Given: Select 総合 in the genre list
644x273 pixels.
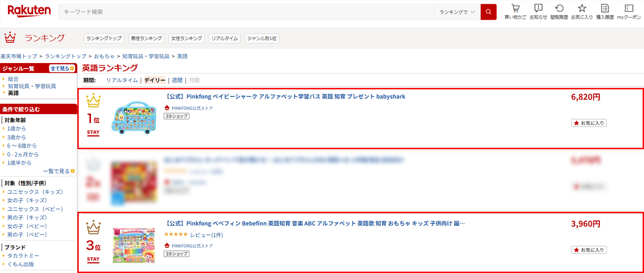Looking at the screenshot, I should [x=14, y=79].
